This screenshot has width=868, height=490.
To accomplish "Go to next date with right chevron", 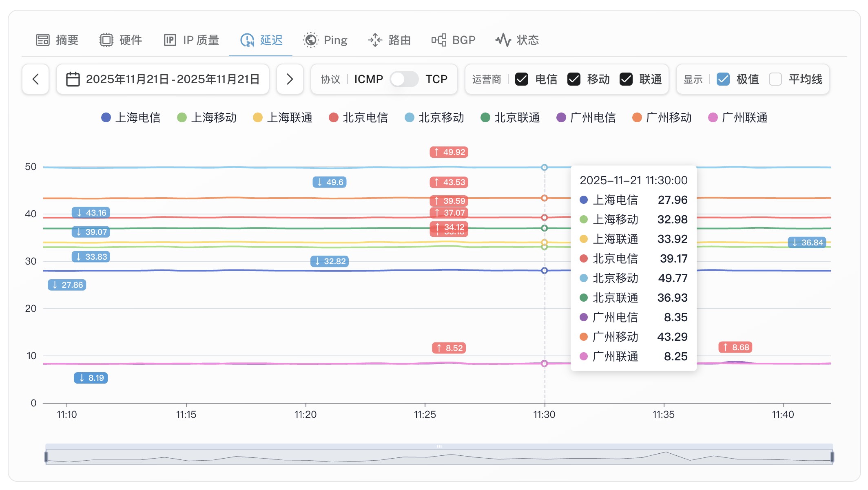I will pos(290,79).
